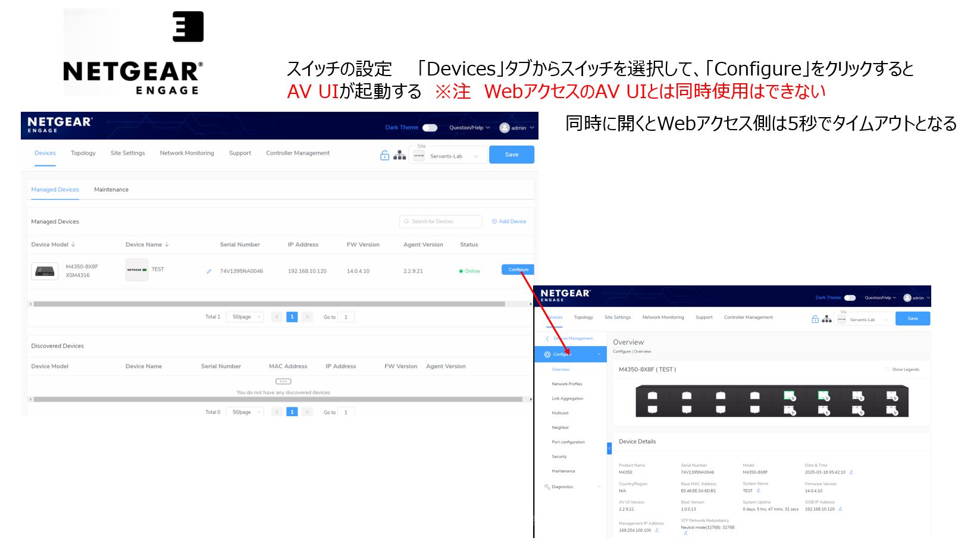
Task: Switch to the Maintenance sub-tab
Action: click(111, 190)
